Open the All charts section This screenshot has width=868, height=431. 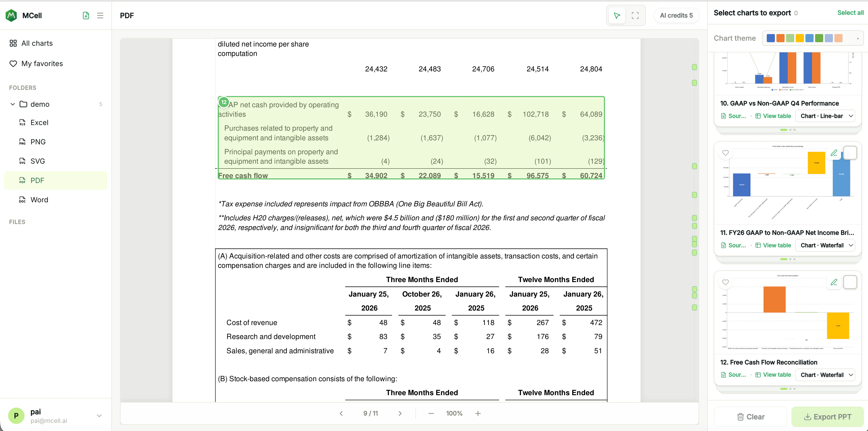point(56,43)
